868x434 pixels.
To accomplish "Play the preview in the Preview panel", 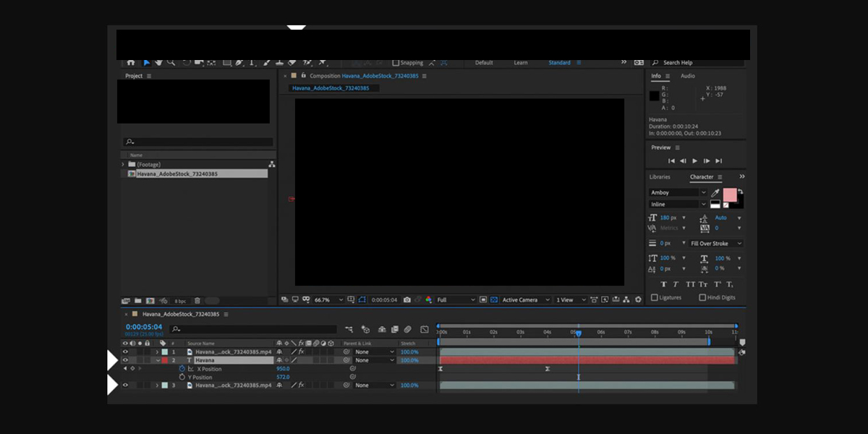I will pyautogui.click(x=694, y=160).
